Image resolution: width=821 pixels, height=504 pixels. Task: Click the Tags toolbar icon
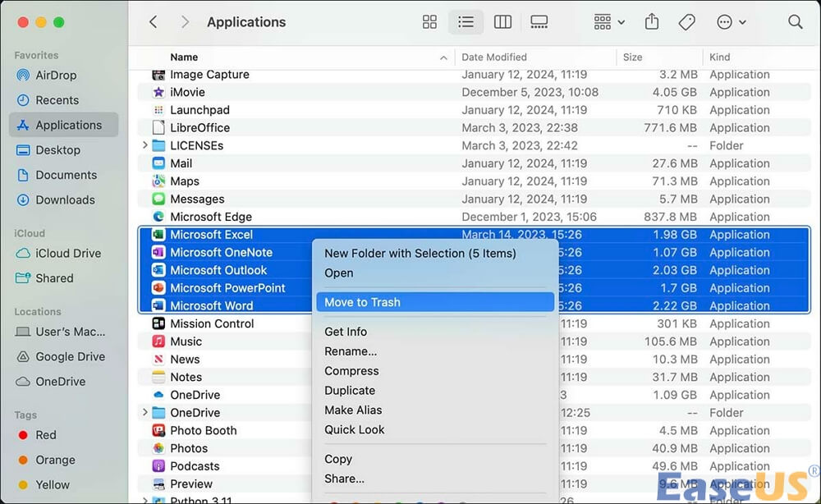(x=687, y=22)
